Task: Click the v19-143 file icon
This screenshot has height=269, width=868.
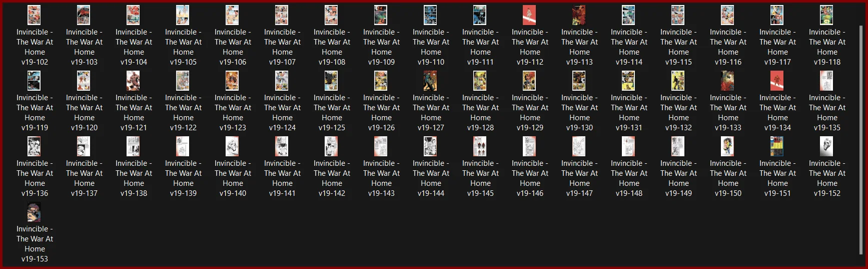Action: [381, 146]
